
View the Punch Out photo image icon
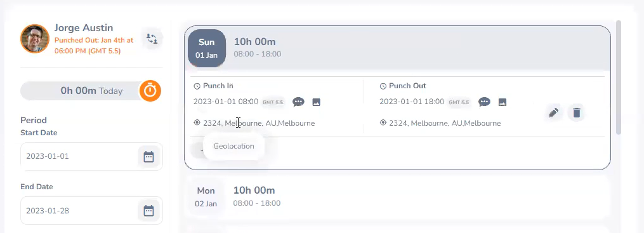pyautogui.click(x=503, y=102)
